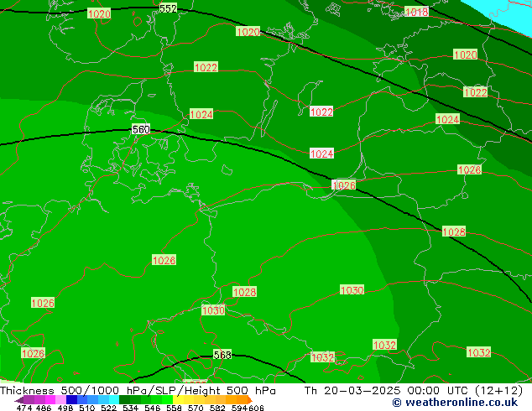Click the cyan legend swatch above 522
532x411 pixels.
pyautogui.click(x=114, y=399)
